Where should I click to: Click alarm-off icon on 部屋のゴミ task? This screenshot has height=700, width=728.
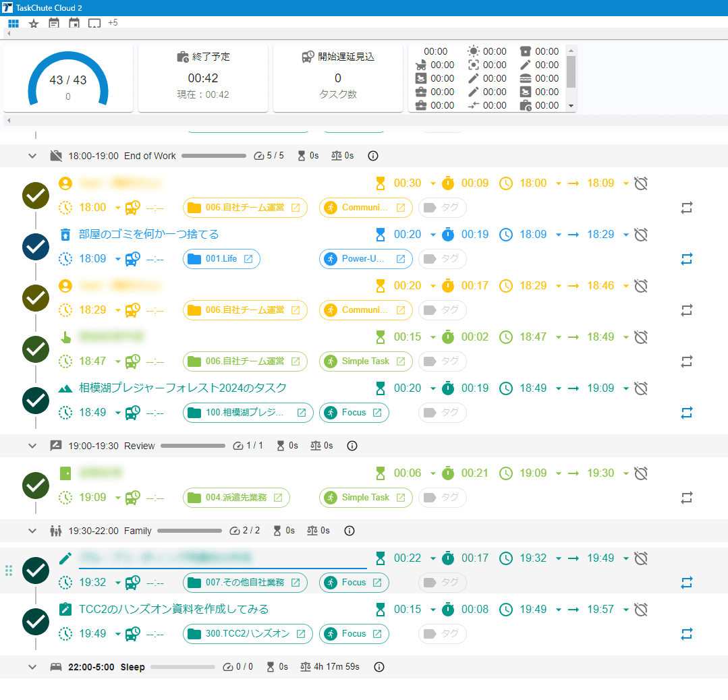pyautogui.click(x=641, y=235)
